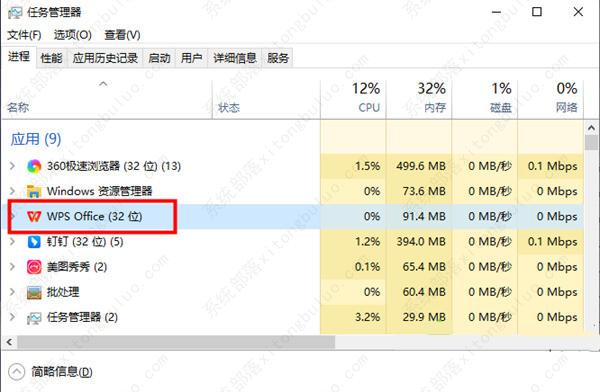Click the 29.9 MB memory value
Viewport: 600px width, 392px height.
[424, 317]
